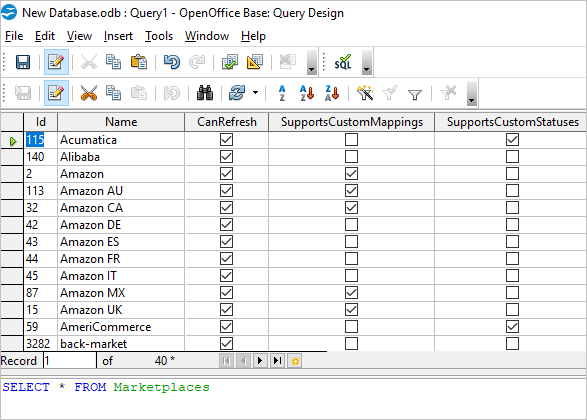Image resolution: width=587 pixels, height=420 pixels.
Task: Save the query with the top toolbar Save icon
Action: point(23,62)
